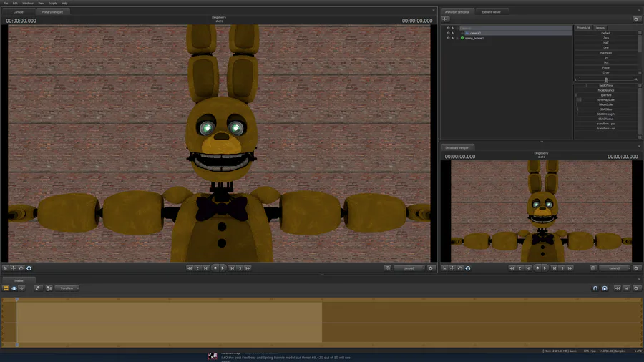Click the Playhead preset

606,52
